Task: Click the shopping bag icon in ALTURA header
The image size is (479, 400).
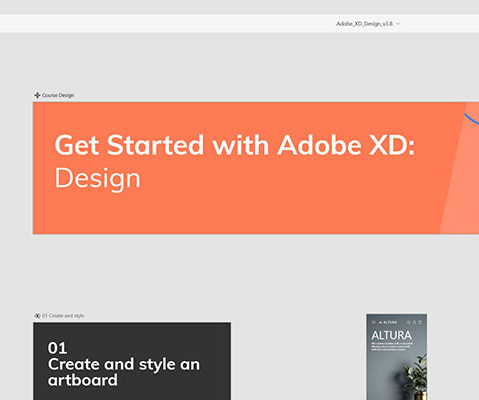Action: pos(420,322)
